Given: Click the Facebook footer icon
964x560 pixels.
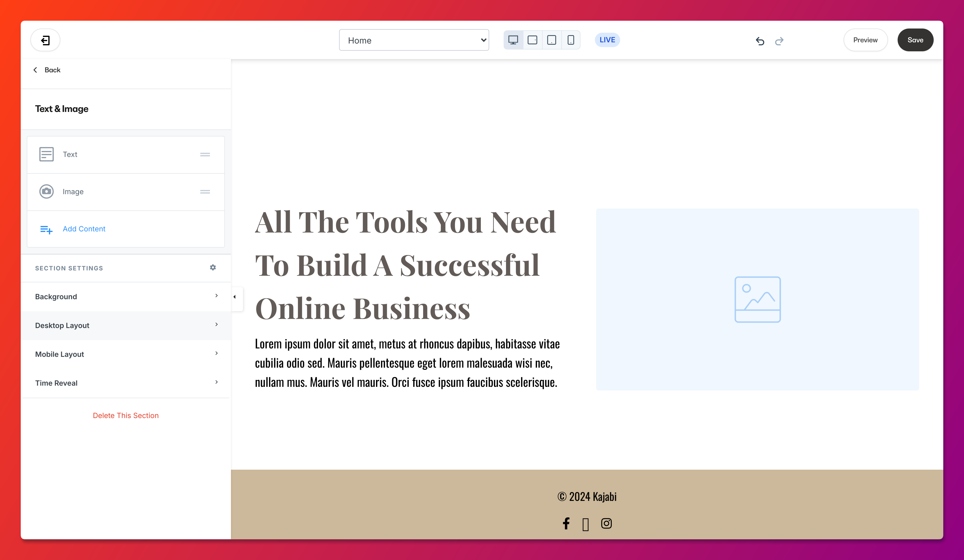Looking at the screenshot, I should click(x=566, y=523).
